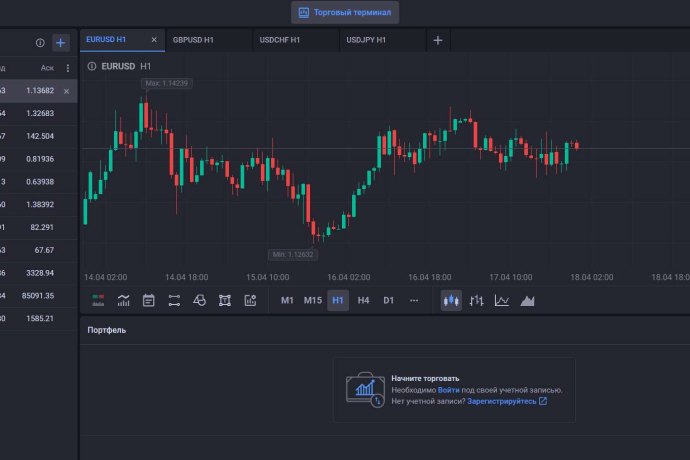The height and width of the screenshot is (460, 690).
Task: Click the 17.04 10:00 time axis label
Action: pos(511,277)
